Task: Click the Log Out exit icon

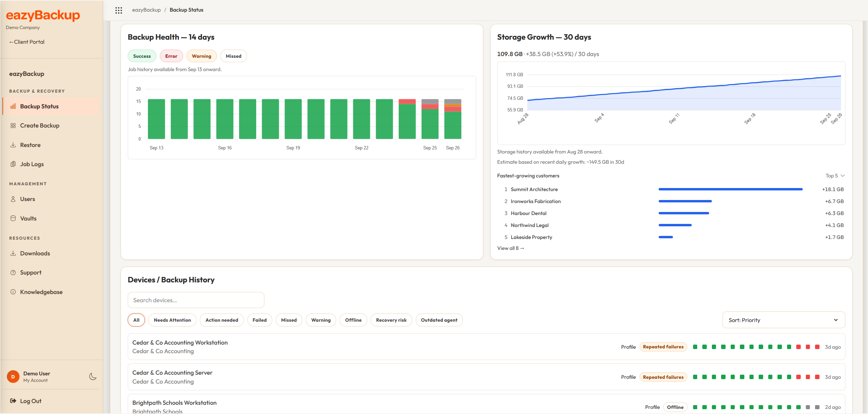Action: [13, 401]
